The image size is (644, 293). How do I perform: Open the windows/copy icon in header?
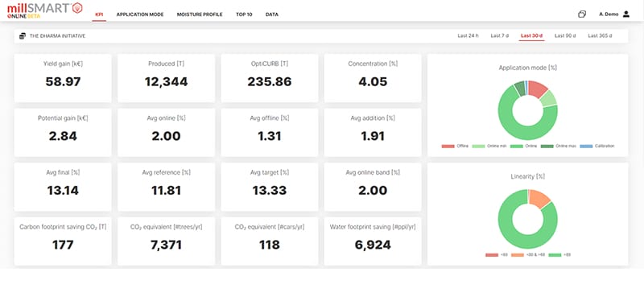(x=581, y=14)
